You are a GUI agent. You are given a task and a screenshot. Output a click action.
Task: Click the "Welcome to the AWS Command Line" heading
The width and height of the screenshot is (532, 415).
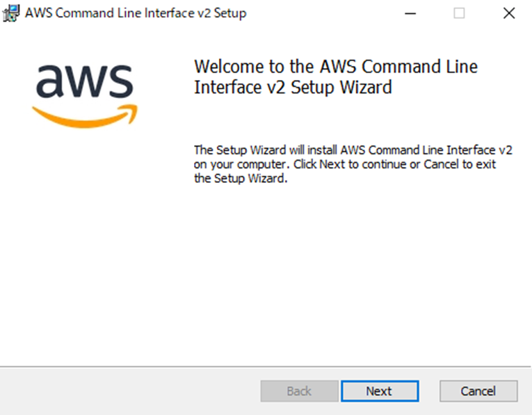click(x=336, y=67)
